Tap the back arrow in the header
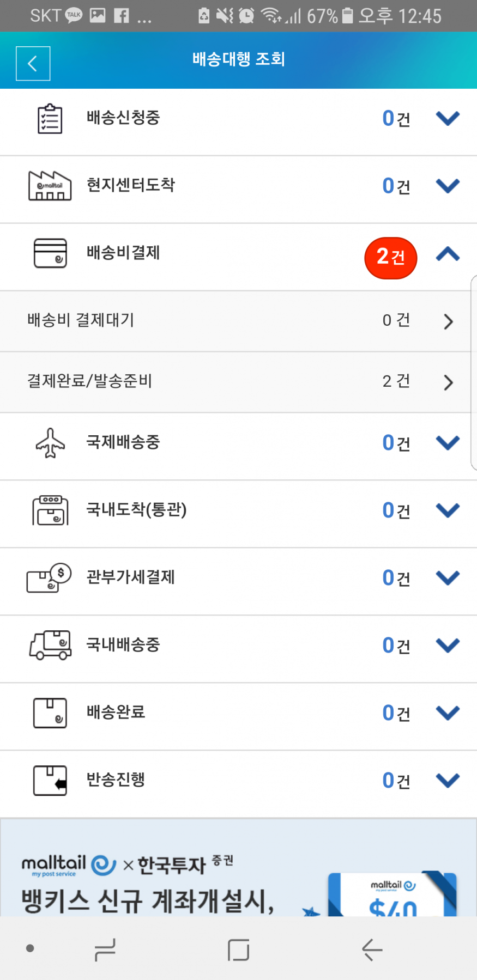Screen dimensions: 477x980 click(33, 64)
